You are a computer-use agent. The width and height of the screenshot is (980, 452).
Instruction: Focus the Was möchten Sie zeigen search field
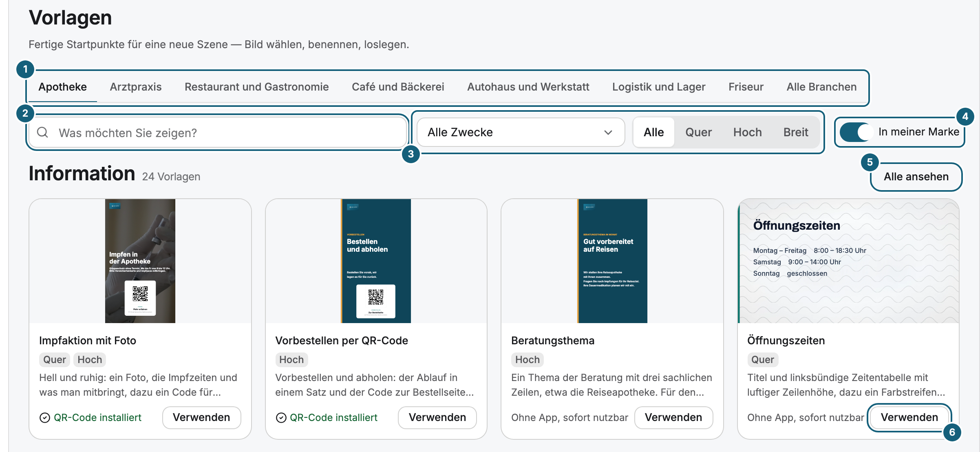(218, 133)
